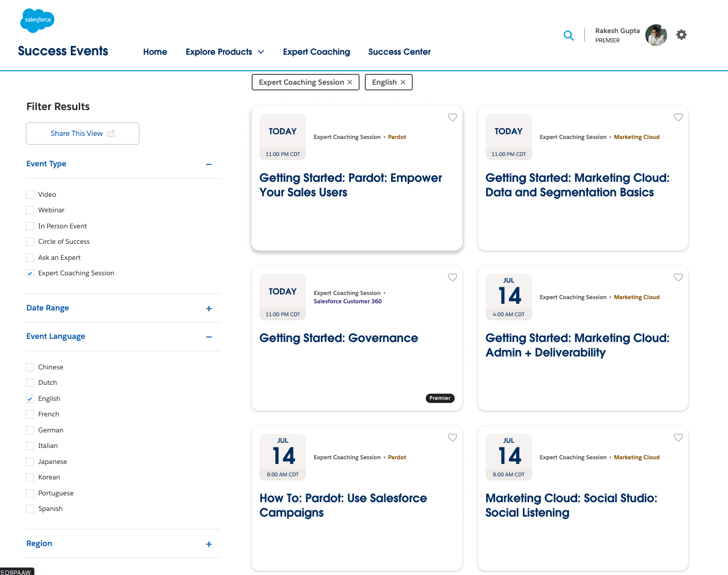728x575 pixels.
Task: Favorite the Data and Segmentation Basics card
Action: click(678, 117)
